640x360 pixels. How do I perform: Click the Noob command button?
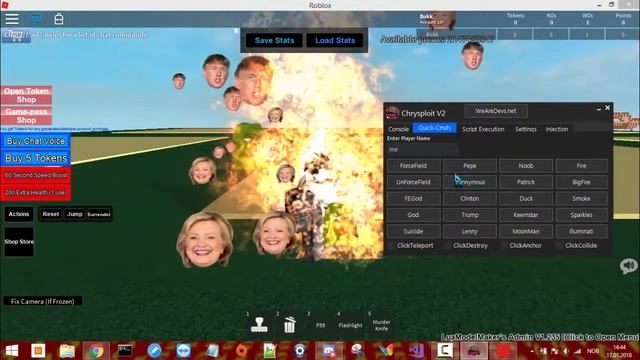(x=526, y=166)
